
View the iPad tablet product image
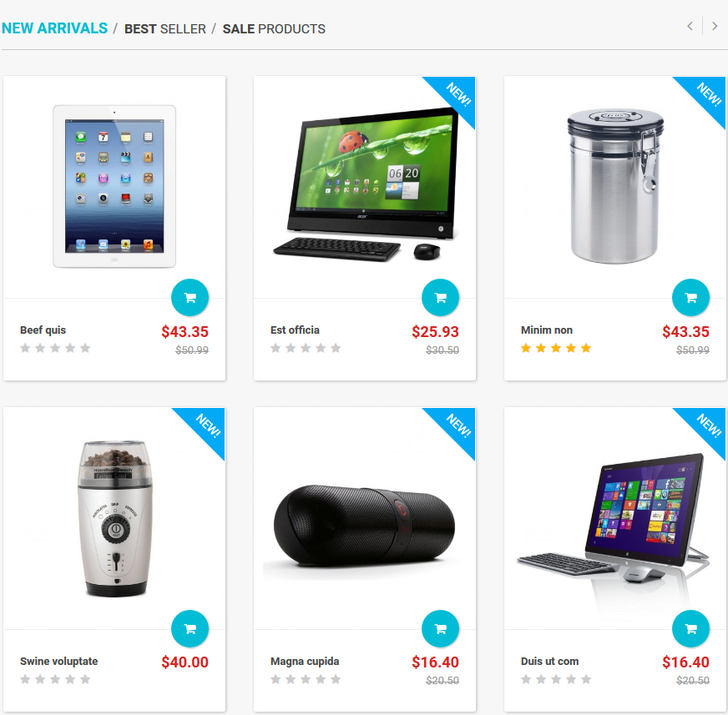[x=114, y=186]
